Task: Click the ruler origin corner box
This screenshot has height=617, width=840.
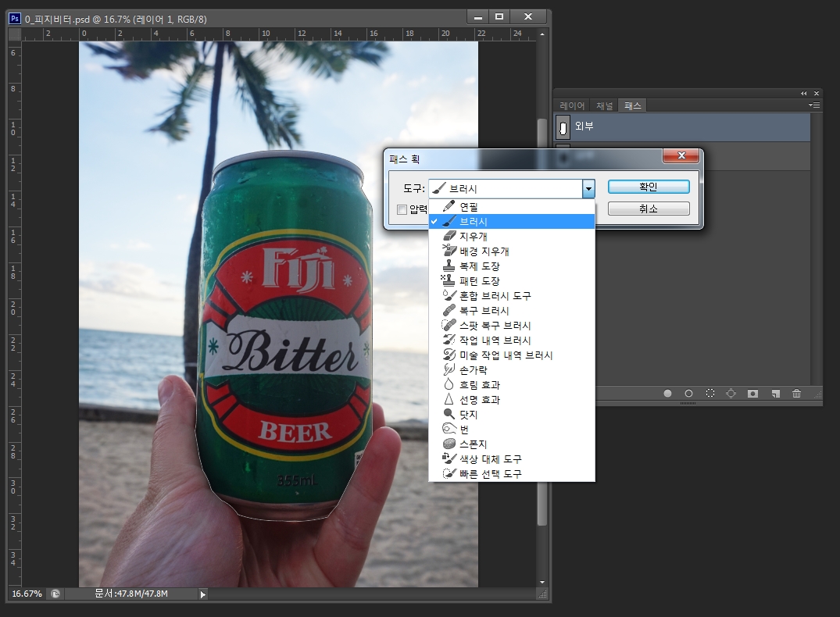Action: coord(15,34)
